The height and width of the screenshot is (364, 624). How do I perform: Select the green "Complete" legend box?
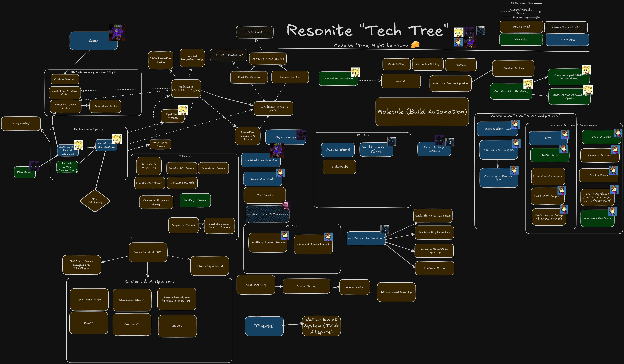point(521,40)
